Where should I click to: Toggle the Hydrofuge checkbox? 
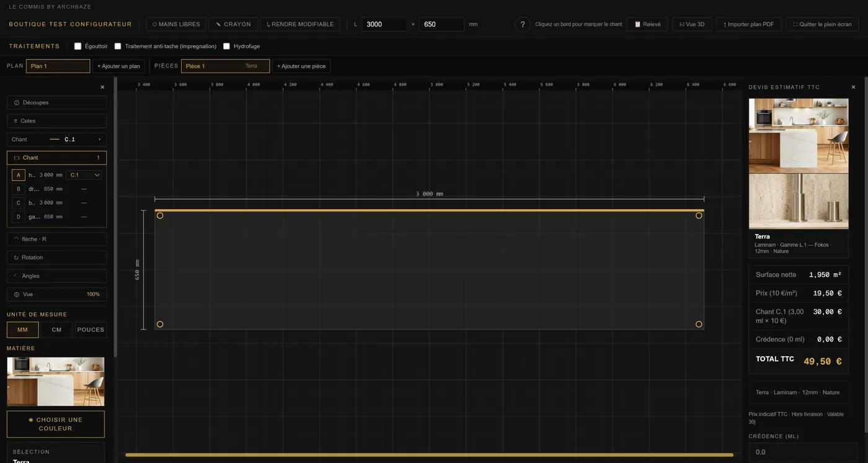pyautogui.click(x=226, y=47)
